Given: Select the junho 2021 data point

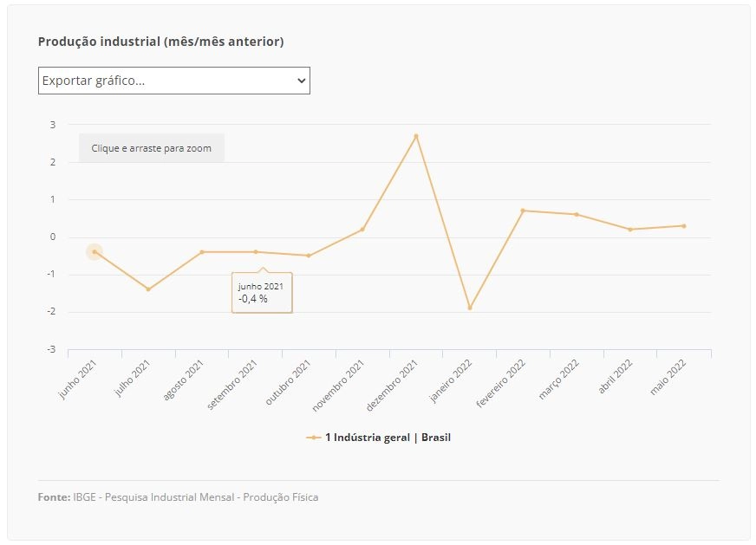Looking at the screenshot, I should (x=94, y=251).
